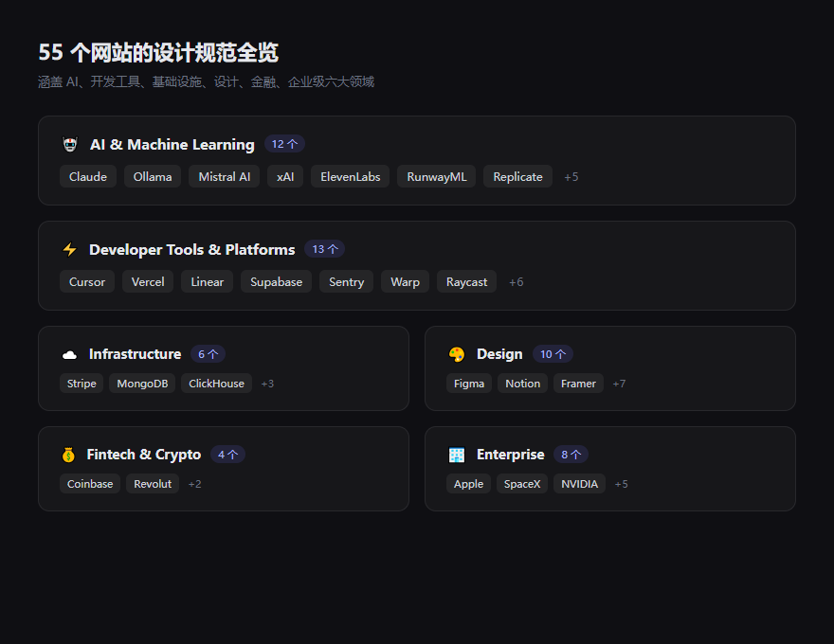Click the money bag icon for Fintech & Crypto

tap(68, 455)
